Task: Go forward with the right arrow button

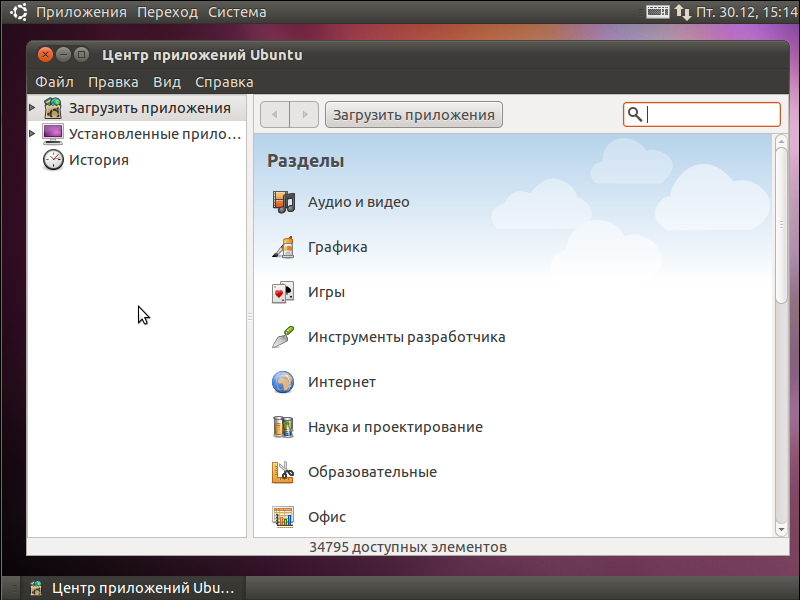Action: click(x=305, y=114)
